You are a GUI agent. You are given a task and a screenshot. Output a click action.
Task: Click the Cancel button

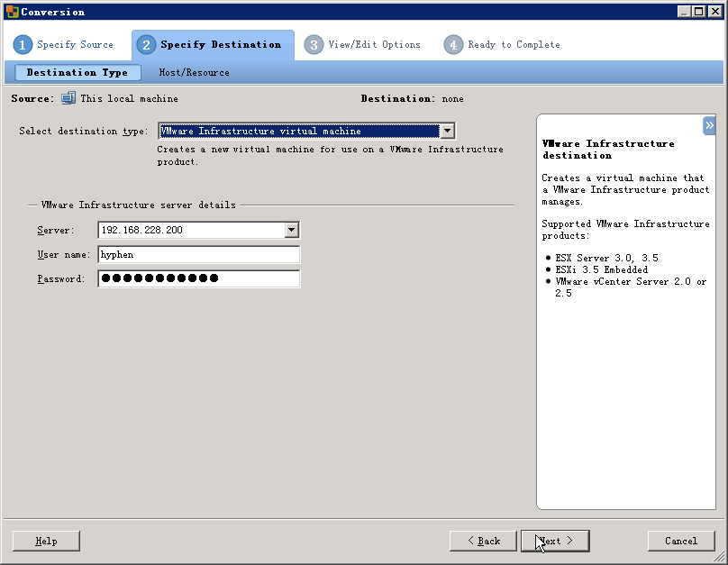680,541
